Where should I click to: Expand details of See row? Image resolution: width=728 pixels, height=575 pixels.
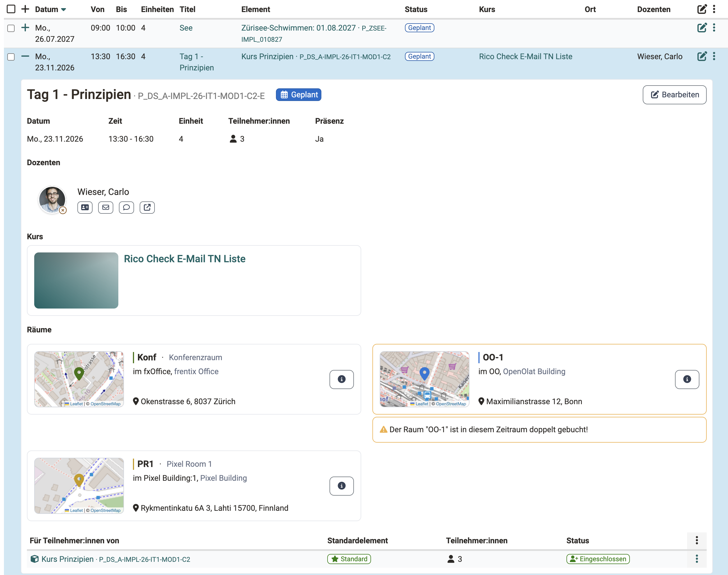tap(25, 27)
